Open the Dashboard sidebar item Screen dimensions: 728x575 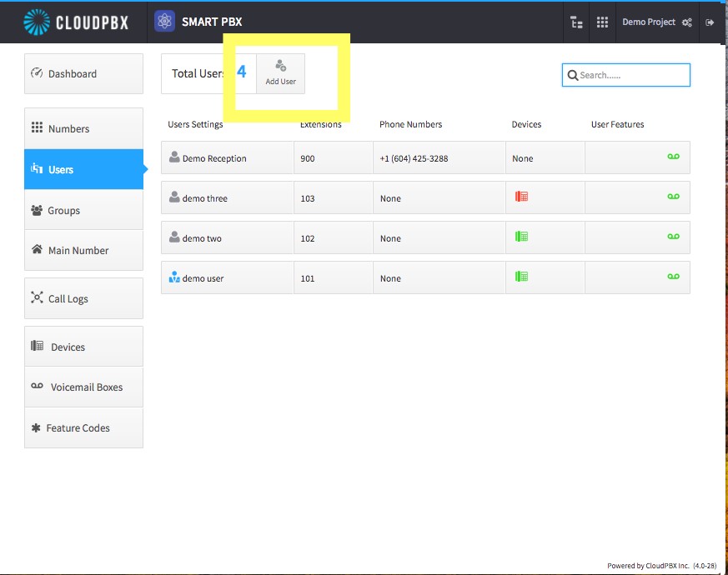83,74
